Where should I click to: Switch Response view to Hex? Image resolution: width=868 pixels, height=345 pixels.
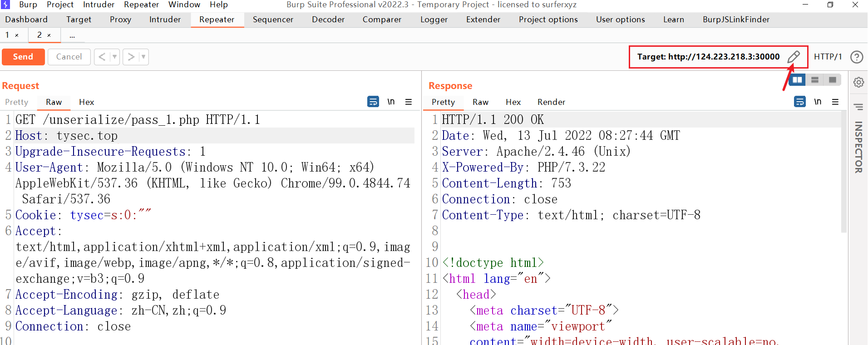pos(513,102)
